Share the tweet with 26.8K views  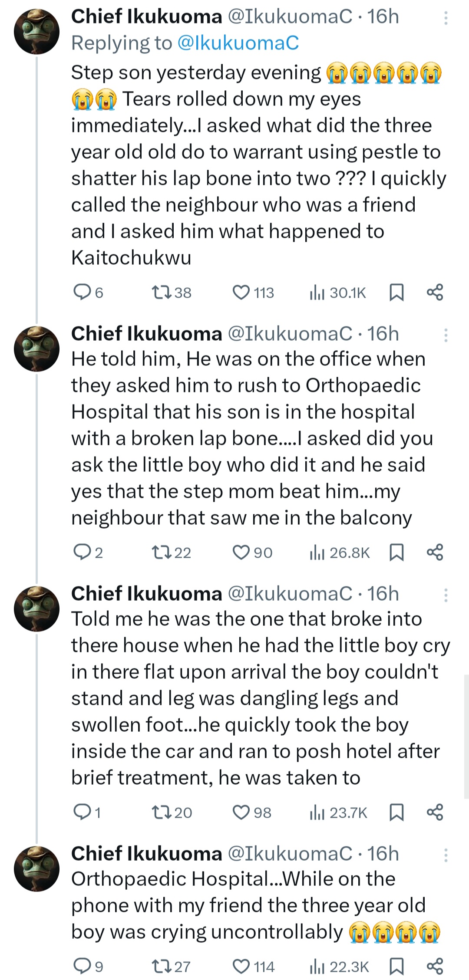click(435, 552)
